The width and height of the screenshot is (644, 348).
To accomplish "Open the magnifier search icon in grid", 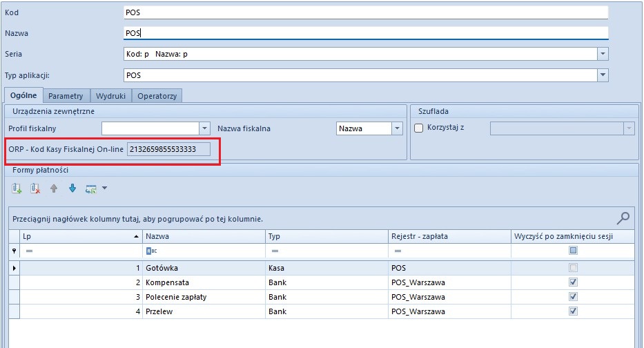I will (x=623, y=218).
